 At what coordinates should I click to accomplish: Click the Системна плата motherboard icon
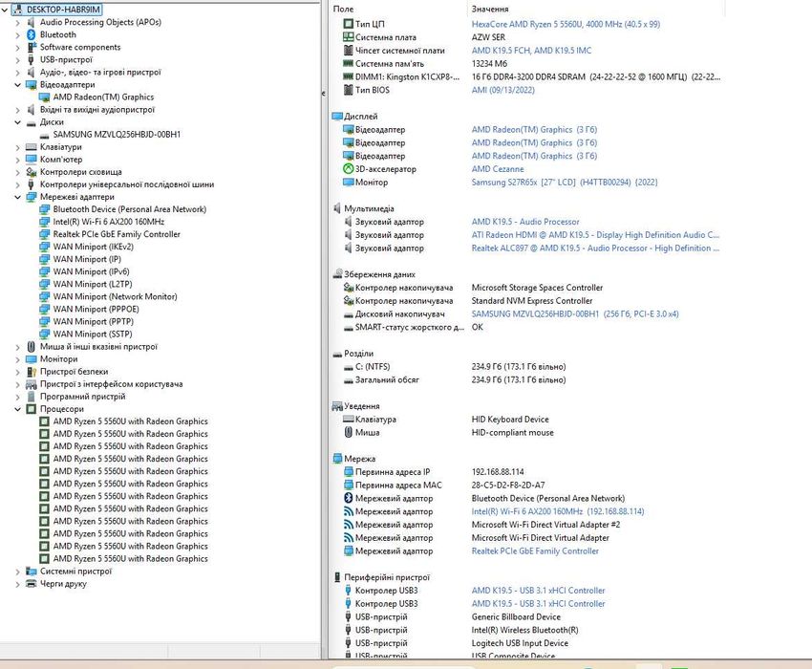(349, 37)
